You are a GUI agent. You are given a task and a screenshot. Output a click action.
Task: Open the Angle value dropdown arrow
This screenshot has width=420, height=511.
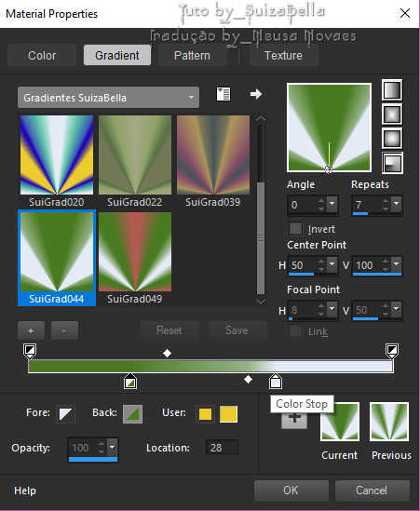(332, 205)
